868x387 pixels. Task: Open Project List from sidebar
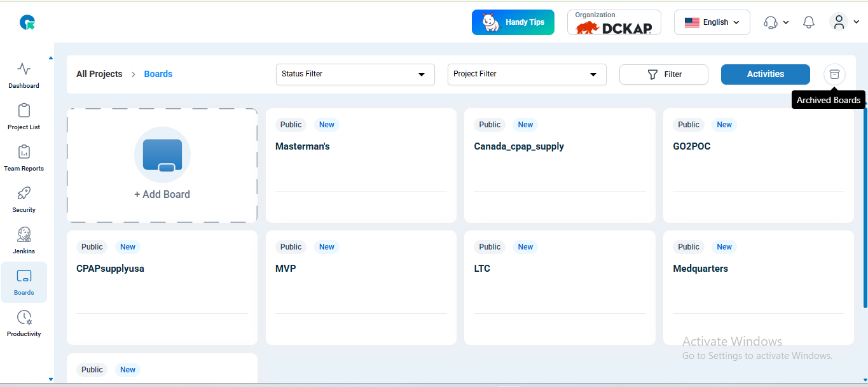24,116
